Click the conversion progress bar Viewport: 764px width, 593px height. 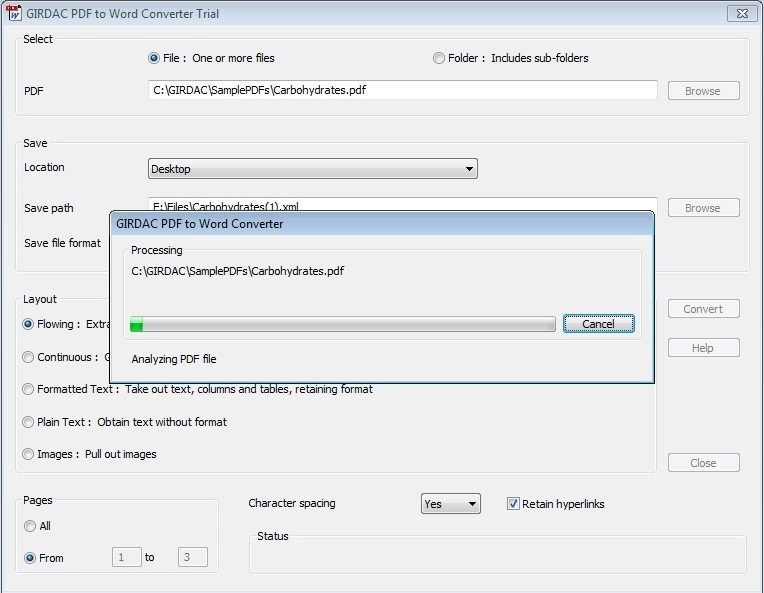343,324
